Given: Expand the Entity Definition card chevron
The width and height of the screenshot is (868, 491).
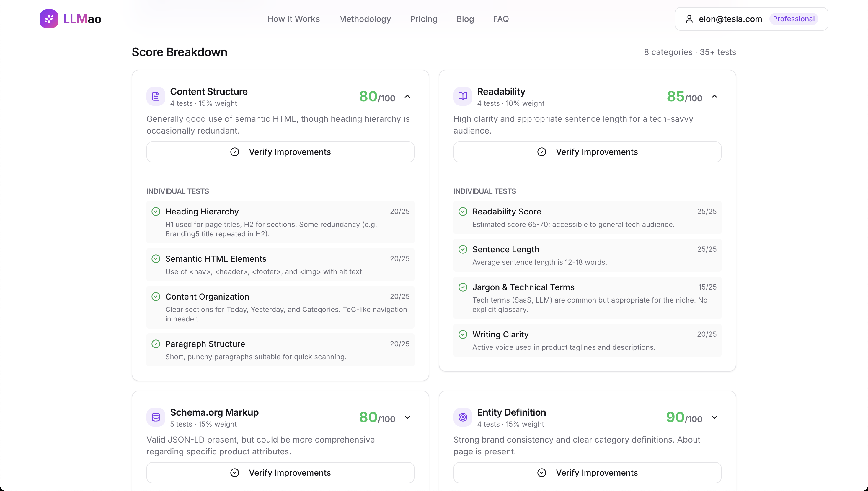Looking at the screenshot, I should (714, 417).
